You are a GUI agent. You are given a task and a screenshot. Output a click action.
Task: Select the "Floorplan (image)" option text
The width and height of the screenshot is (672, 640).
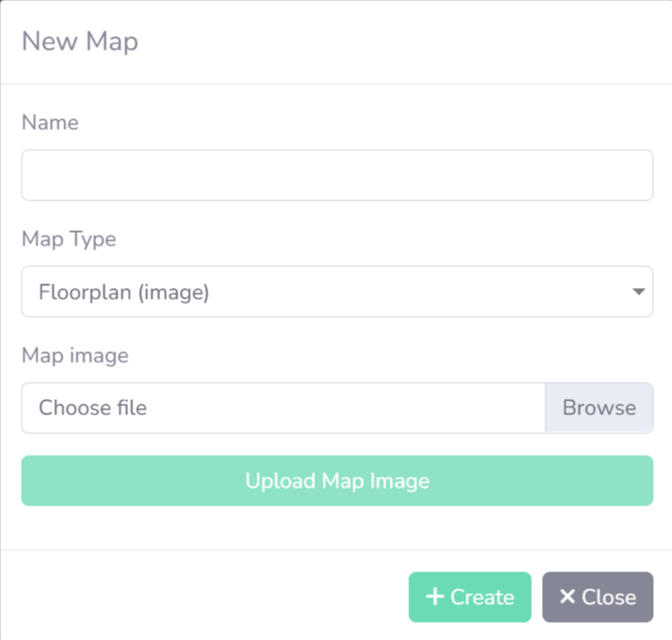tap(124, 292)
